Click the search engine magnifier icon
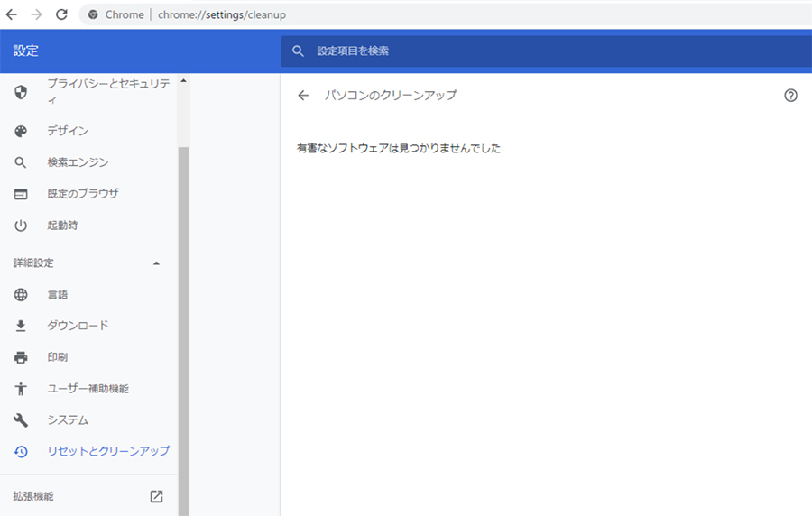Viewport: 812px width, 516px height. (x=21, y=162)
